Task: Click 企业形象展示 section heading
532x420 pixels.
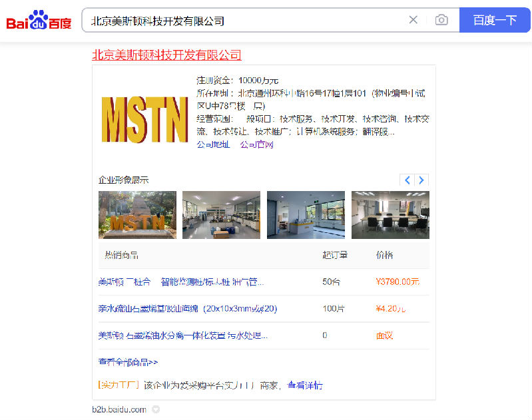Action: coord(123,180)
